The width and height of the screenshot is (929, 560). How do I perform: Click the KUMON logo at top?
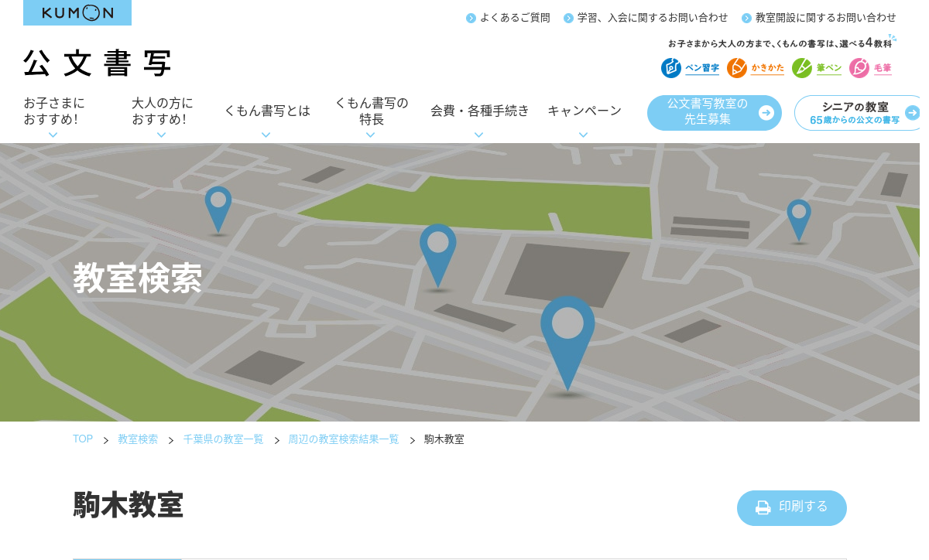tap(77, 12)
